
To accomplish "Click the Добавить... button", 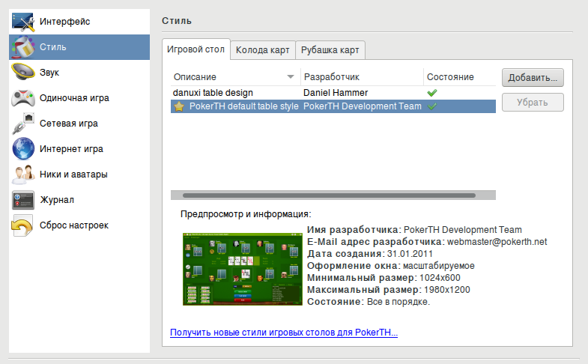I will pyautogui.click(x=533, y=78).
